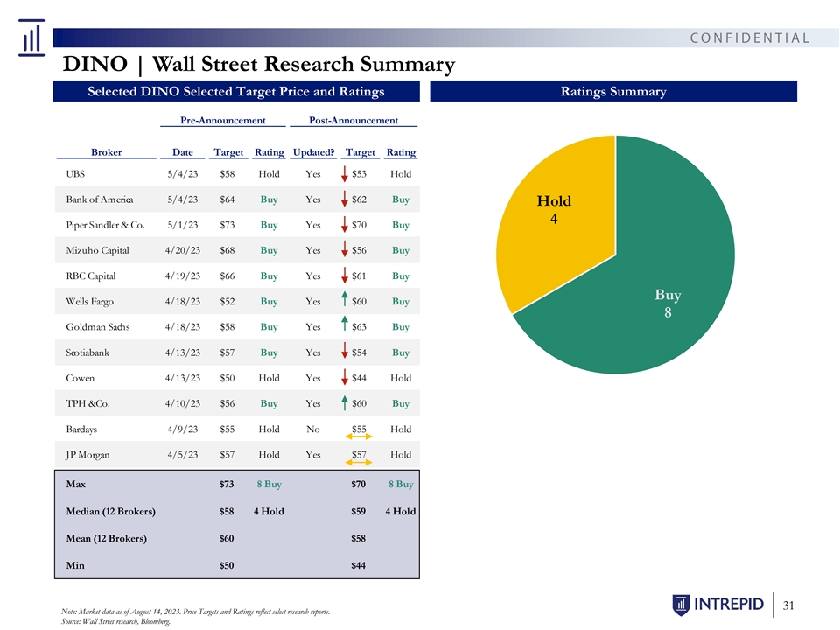Click the 'Date' column header
840x630 pixels.
(x=183, y=152)
